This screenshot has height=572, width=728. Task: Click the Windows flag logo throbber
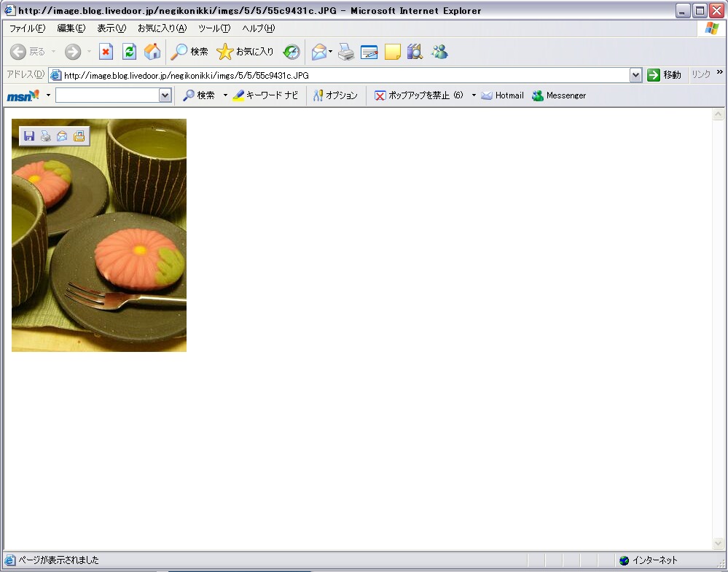[712, 28]
